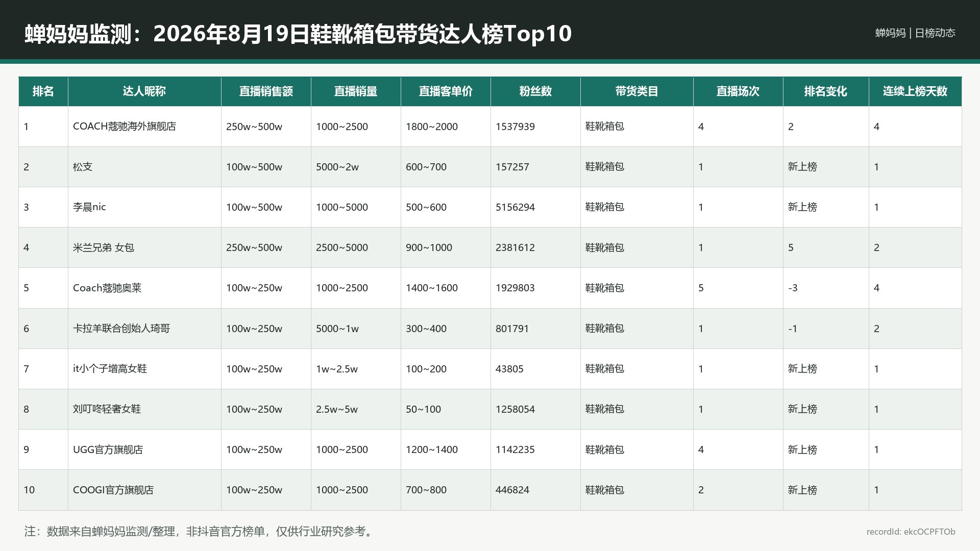Click unit price 100~200
This screenshot has height=551, width=980.
pos(426,369)
